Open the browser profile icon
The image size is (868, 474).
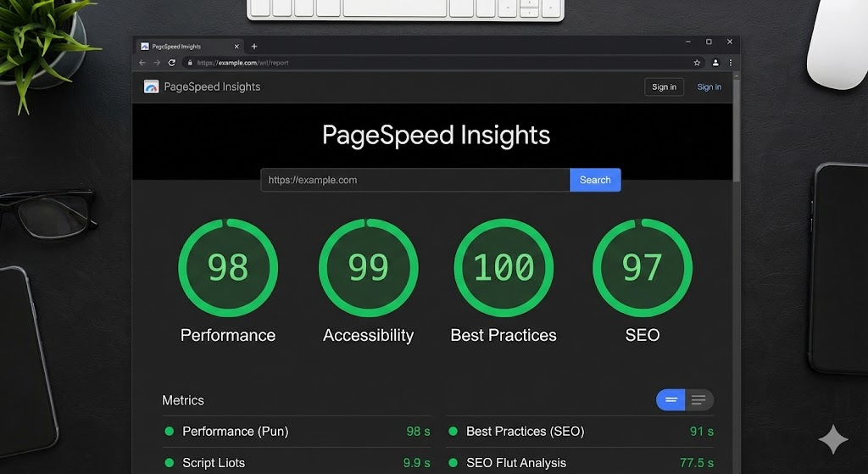point(715,63)
